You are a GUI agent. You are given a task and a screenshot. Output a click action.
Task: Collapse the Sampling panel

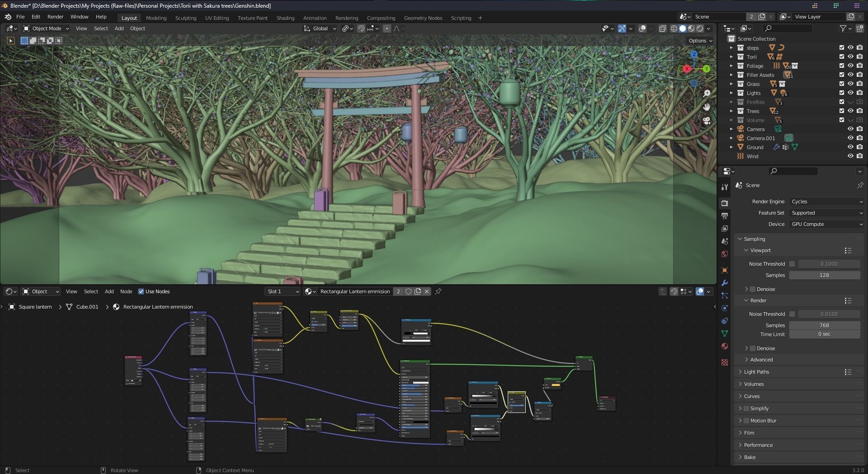754,239
